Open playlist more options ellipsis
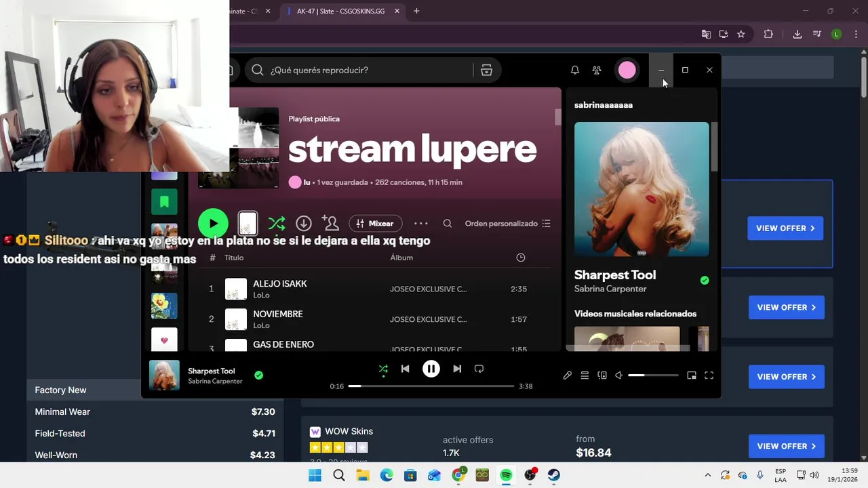868x488 pixels. pos(421,224)
